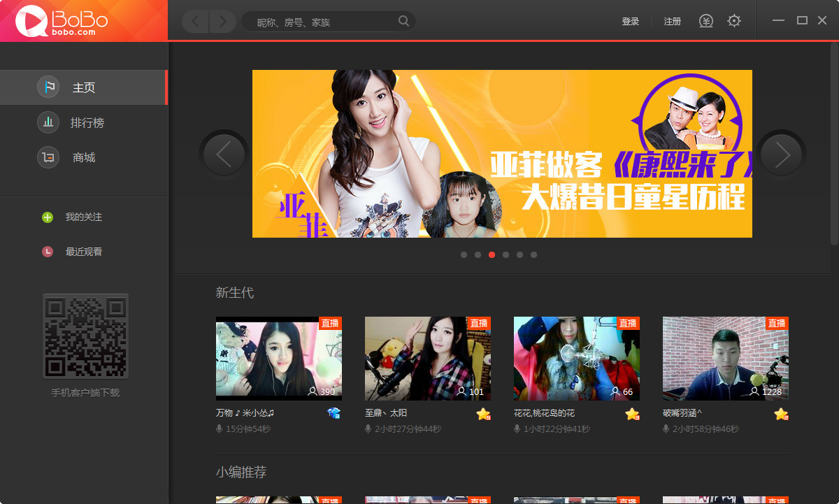
Task: Open settings gear icon
Action: pos(734,22)
